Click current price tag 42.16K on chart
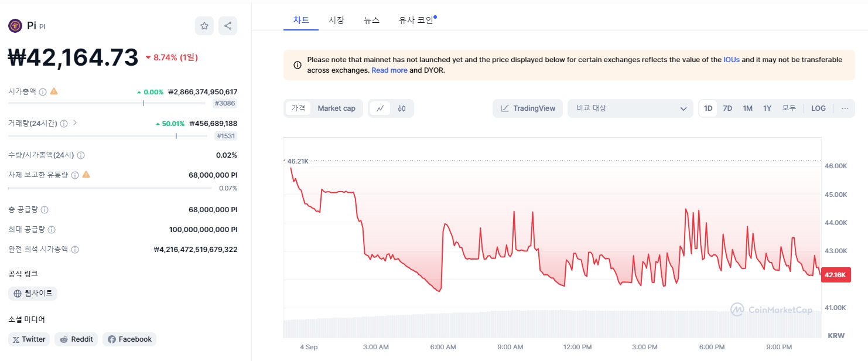This screenshot has height=361, width=868. (836, 275)
